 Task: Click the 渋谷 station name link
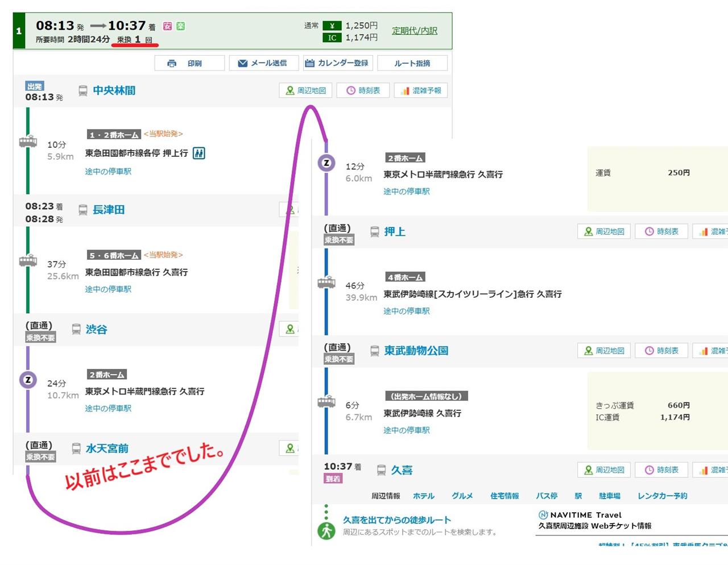tap(97, 329)
